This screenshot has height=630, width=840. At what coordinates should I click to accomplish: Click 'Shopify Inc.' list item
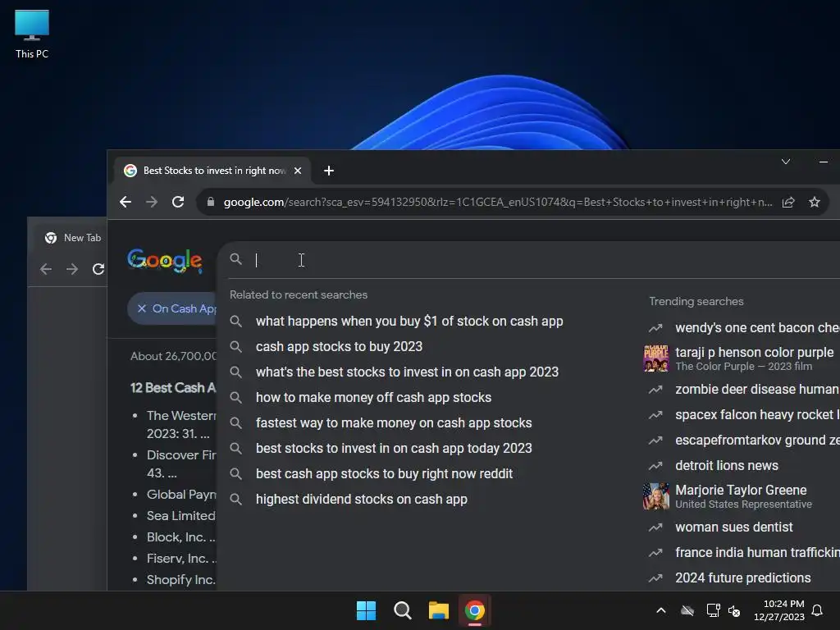tap(181, 580)
